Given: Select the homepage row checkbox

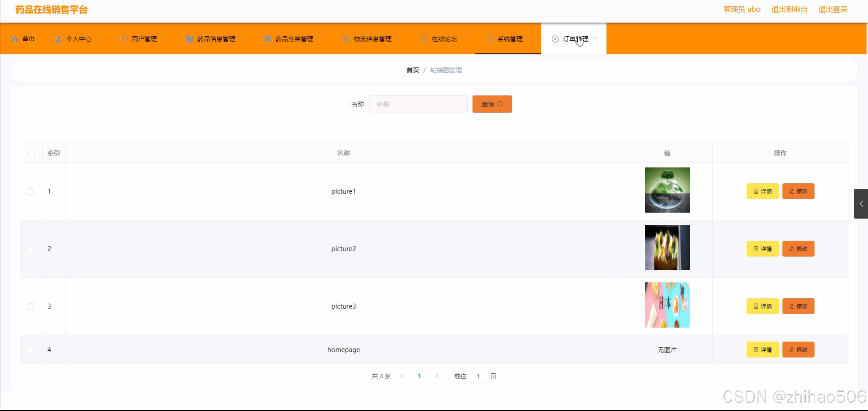Looking at the screenshot, I should click(31, 350).
